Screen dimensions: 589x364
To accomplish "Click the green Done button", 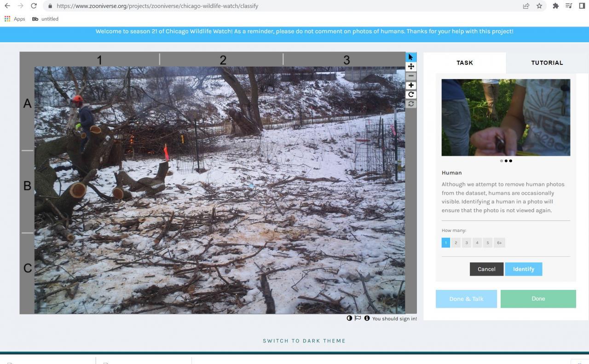I will [x=538, y=299].
